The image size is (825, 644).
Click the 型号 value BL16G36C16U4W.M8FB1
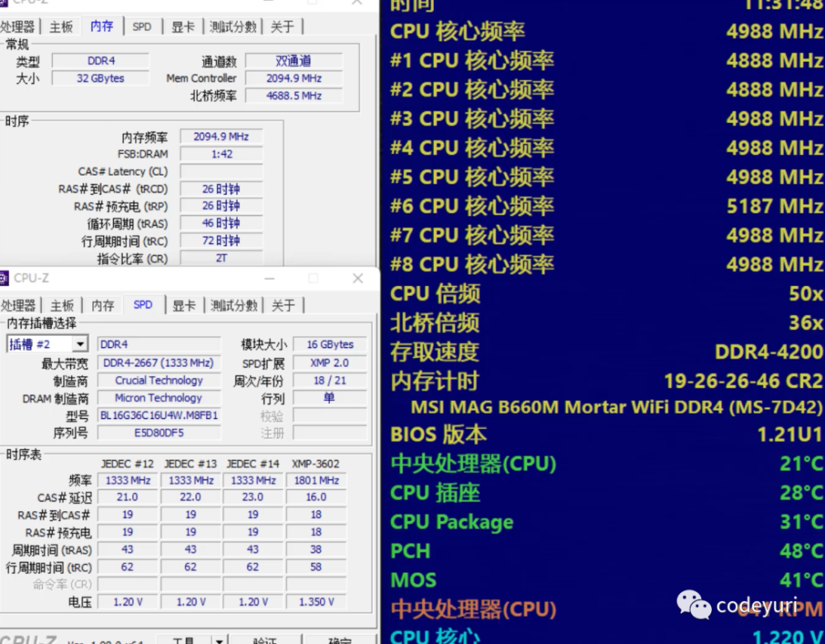click(158, 416)
